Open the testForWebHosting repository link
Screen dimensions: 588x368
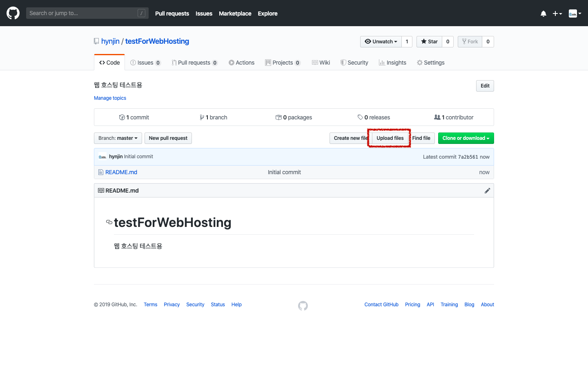tap(157, 41)
